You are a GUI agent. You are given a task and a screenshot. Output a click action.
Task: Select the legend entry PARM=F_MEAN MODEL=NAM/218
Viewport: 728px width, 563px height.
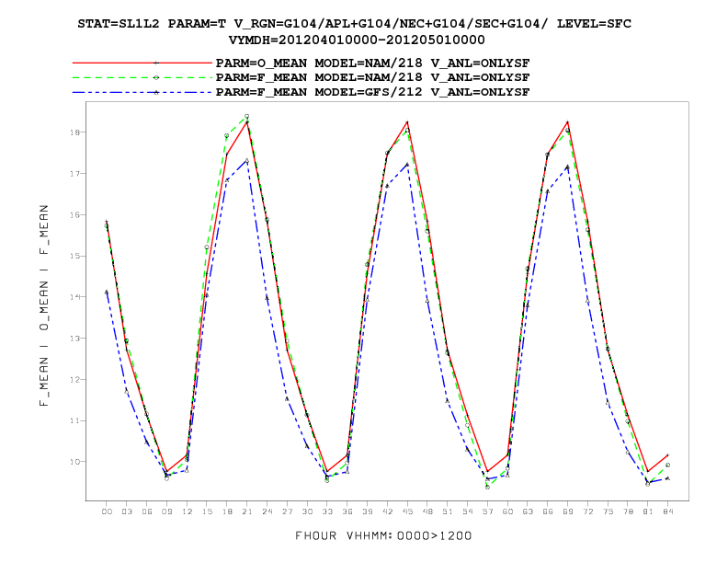[x=372, y=77]
